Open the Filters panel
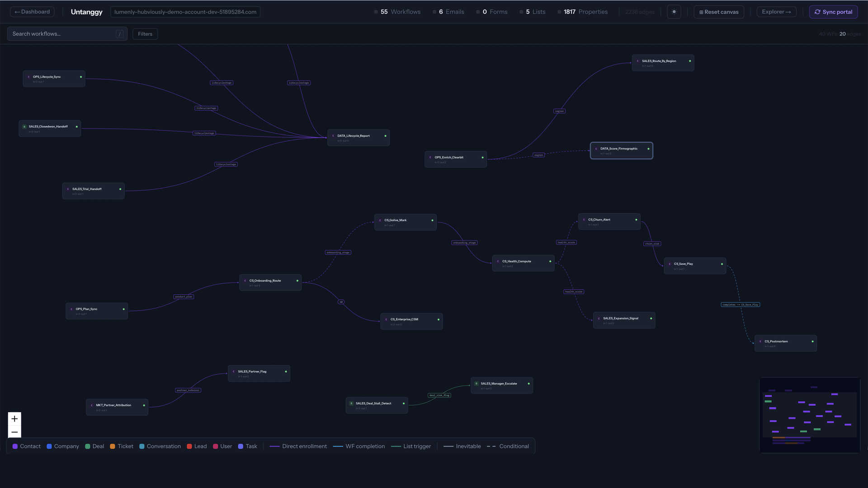868x488 pixels. pos(145,34)
